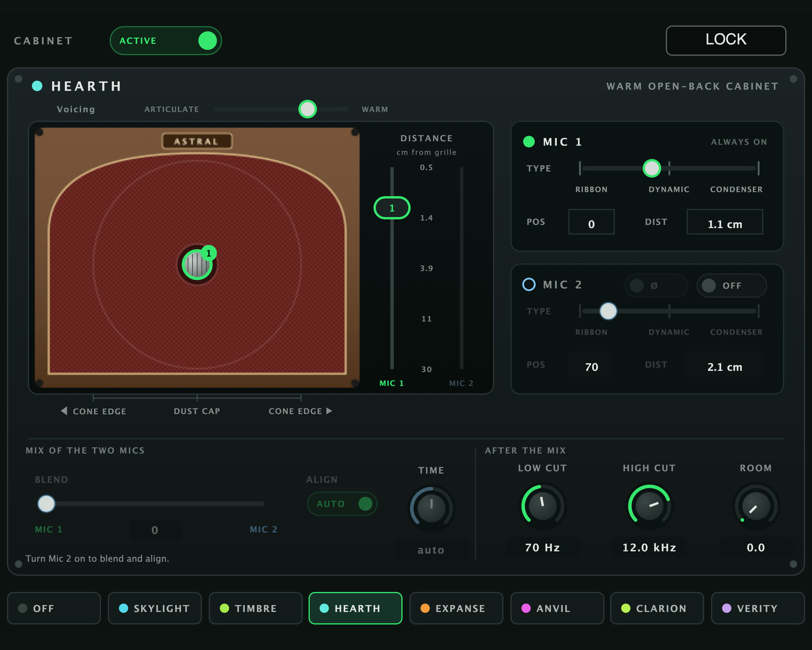Click the LOCK button
The height and width of the screenshot is (650, 812).
click(x=726, y=41)
